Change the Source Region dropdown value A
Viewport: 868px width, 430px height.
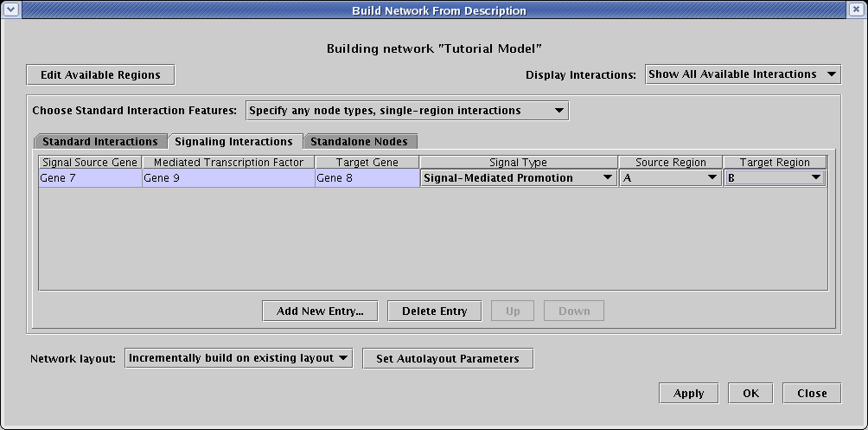click(671, 178)
